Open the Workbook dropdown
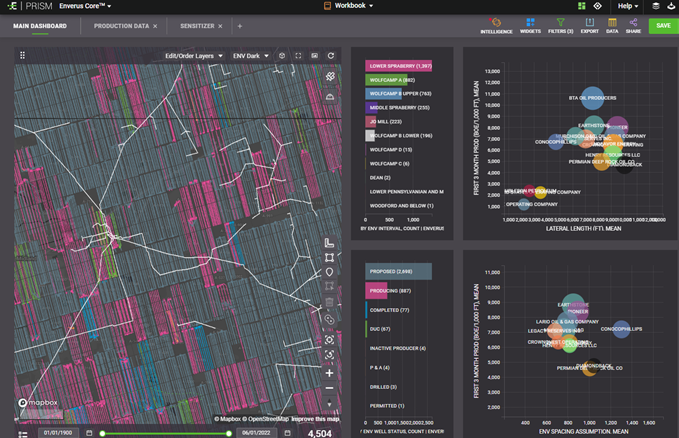679x438 pixels. [349, 6]
